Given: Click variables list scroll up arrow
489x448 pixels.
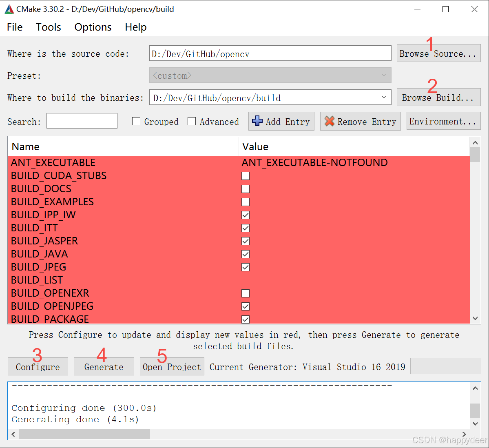Looking at the screenshot, I should point(475,142).
